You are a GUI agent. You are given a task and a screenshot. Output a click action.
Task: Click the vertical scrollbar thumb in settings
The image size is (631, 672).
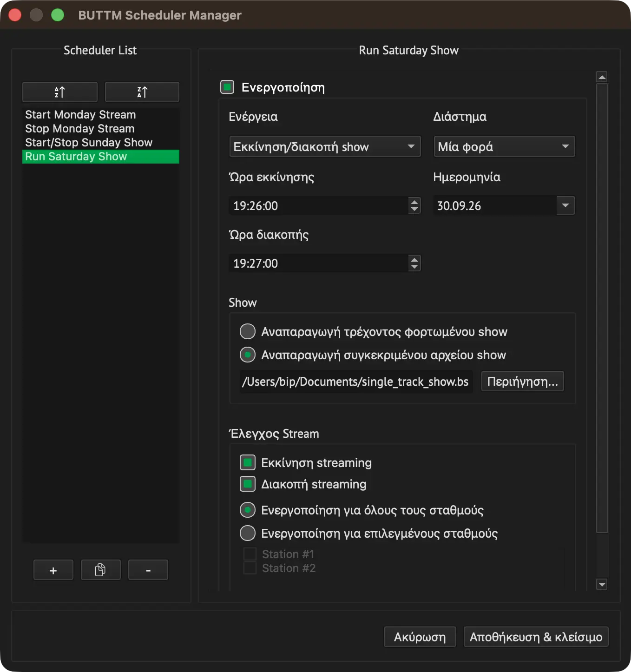click(x=602, y=309)
